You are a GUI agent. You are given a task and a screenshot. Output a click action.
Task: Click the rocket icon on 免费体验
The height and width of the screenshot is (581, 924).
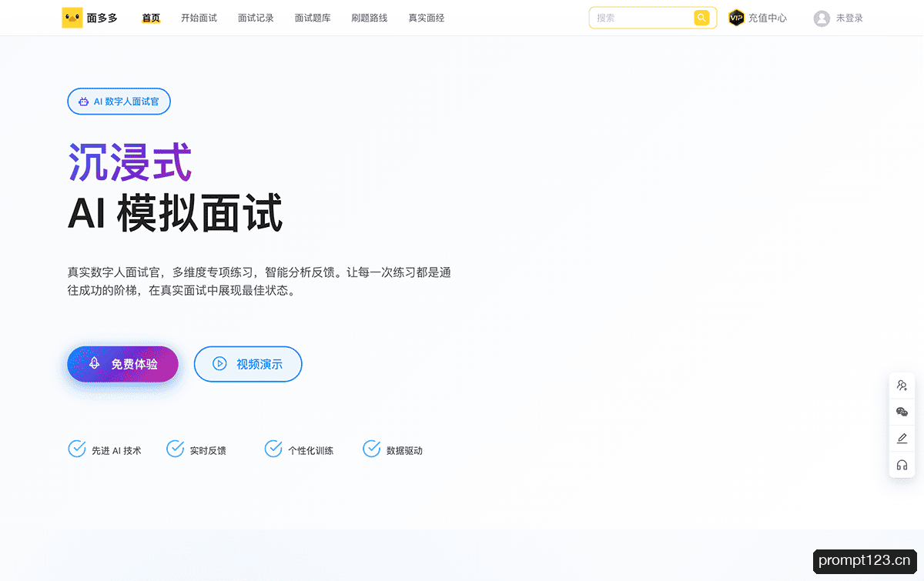95,363
